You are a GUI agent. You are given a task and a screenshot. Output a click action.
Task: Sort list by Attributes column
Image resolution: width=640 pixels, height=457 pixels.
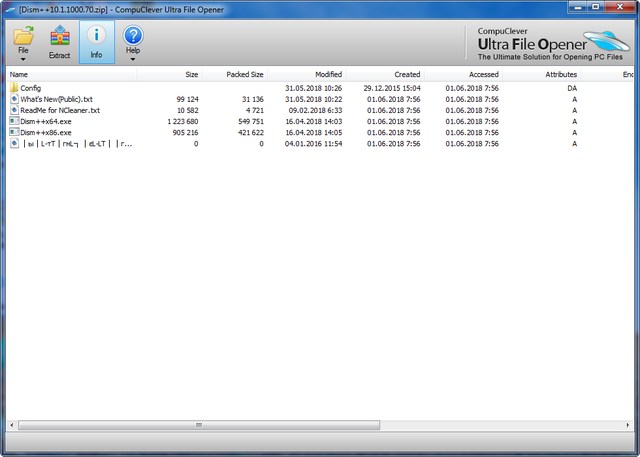561,74
